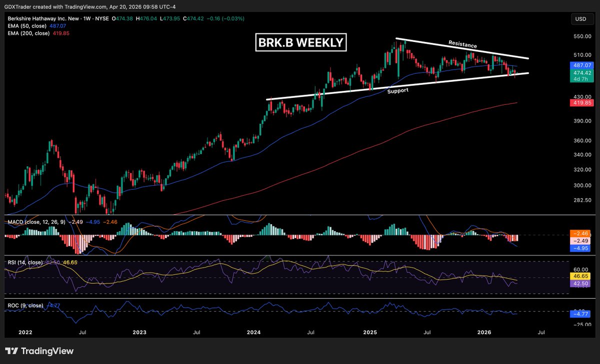Click the yellow 46.65 RSI value label
600x364 pixels.
(581, 276)
